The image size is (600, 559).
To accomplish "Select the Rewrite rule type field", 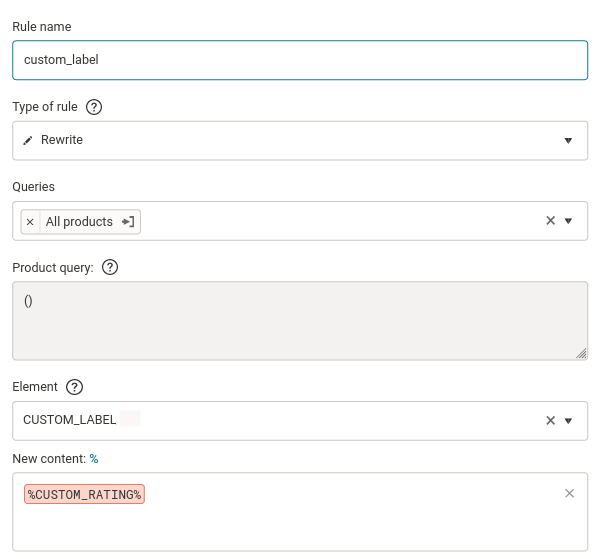I will [x=300, y=140].
